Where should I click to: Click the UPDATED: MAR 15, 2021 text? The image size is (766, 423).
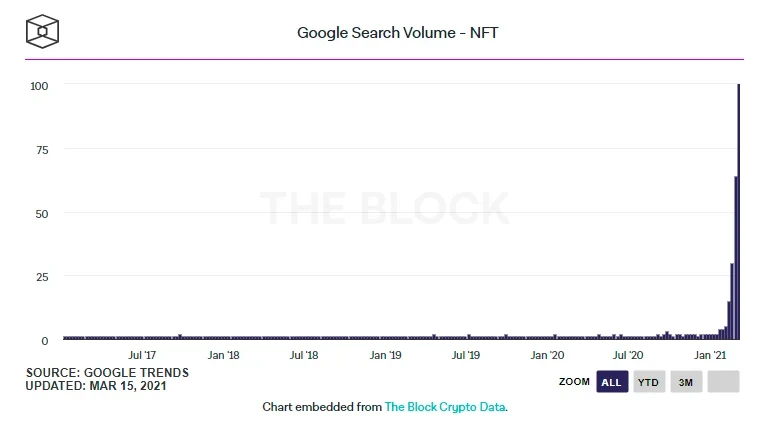coord(95,385)
